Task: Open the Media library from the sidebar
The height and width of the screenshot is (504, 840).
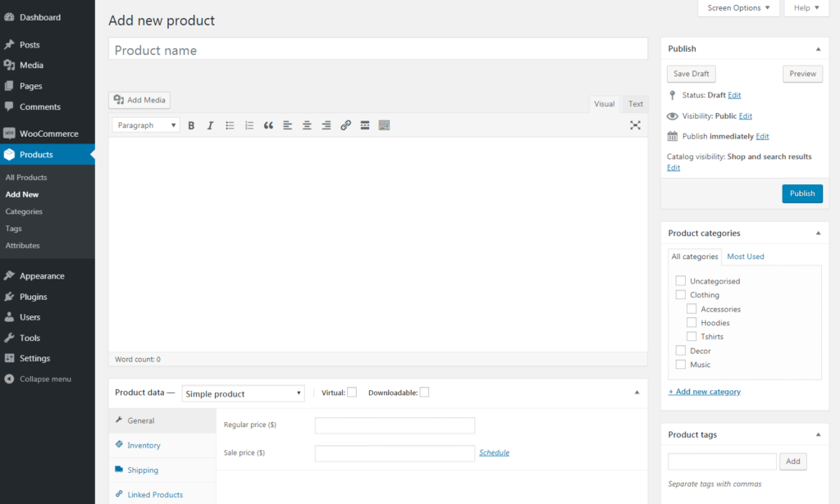Action: [33, 63]
